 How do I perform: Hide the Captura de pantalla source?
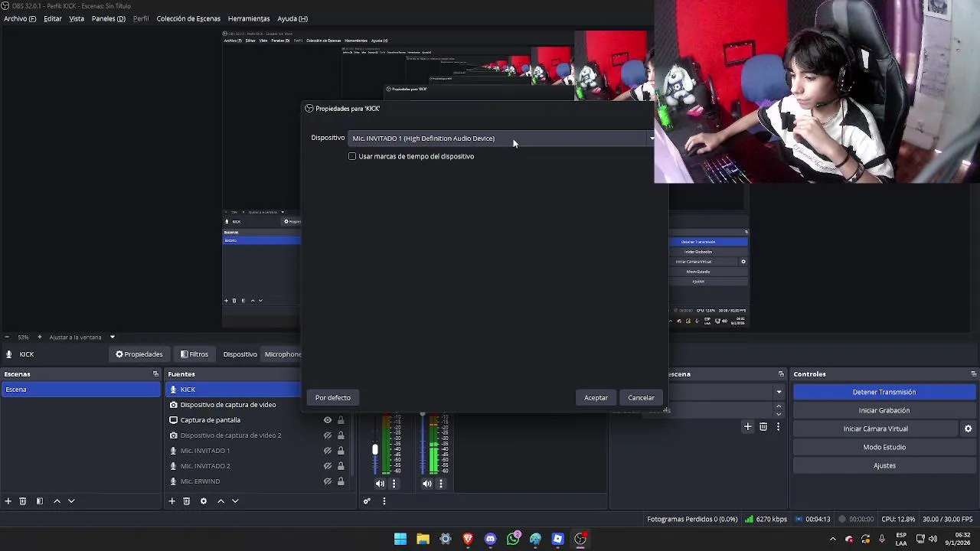pyautogui.click(x=328, y=419)
